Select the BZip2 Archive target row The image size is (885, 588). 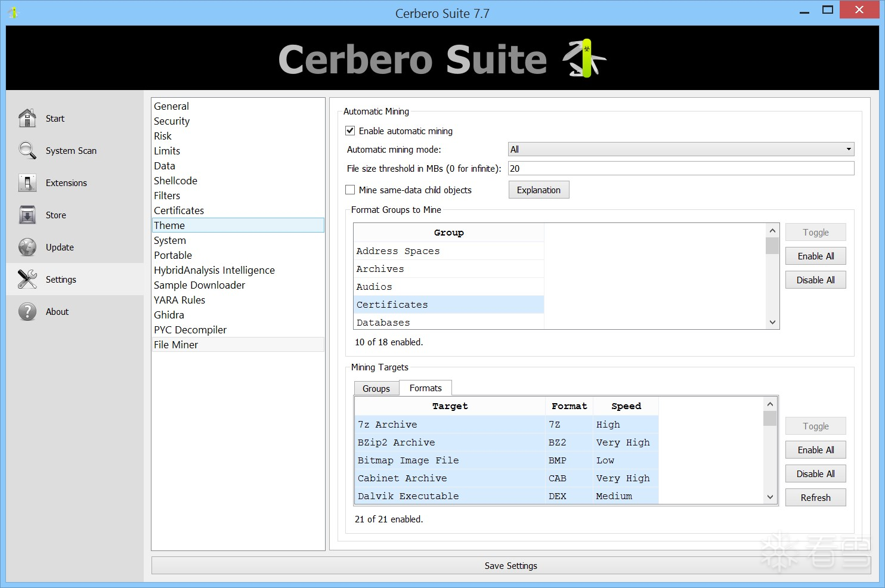(507, 442)
